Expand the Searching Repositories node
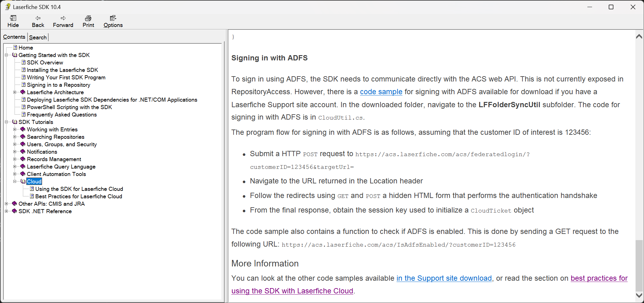The width and height of the screenshot is (644, 303). [x=15, y=137]
